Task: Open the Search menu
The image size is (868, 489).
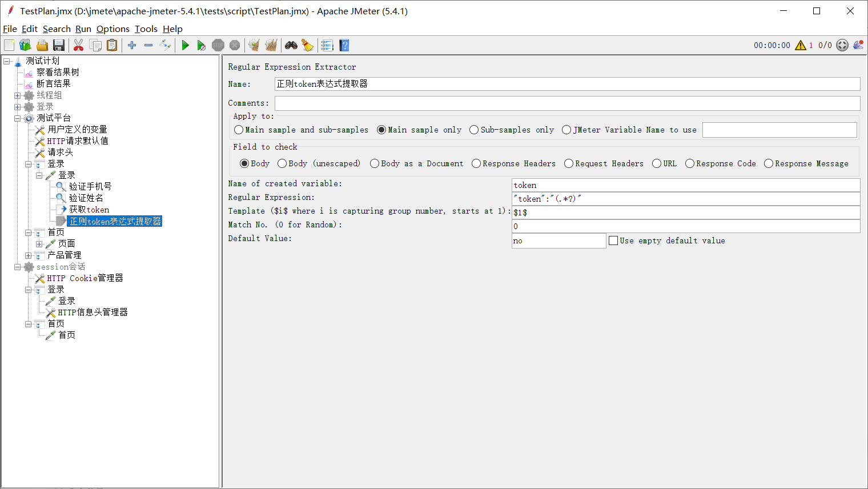Action: click(57, 29)
